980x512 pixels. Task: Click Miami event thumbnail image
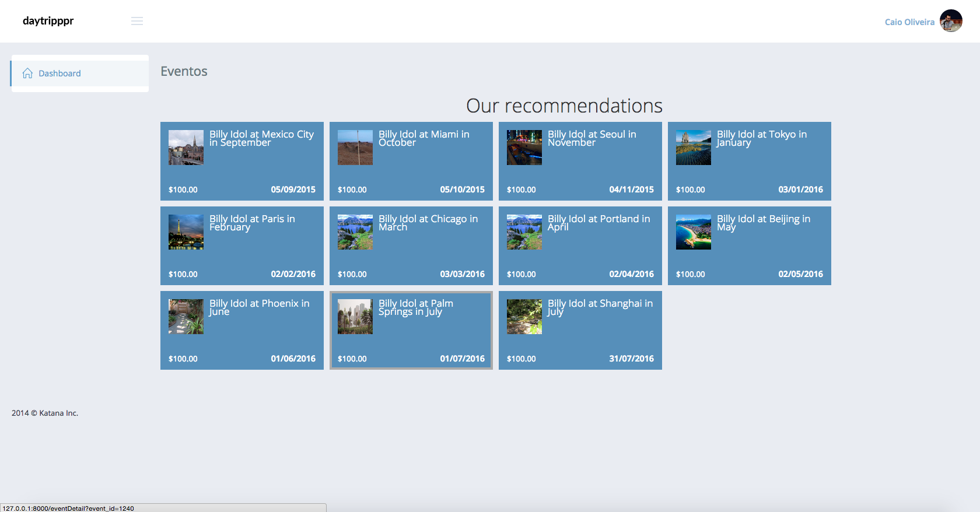pyautogui.click(x=355, y=148)
